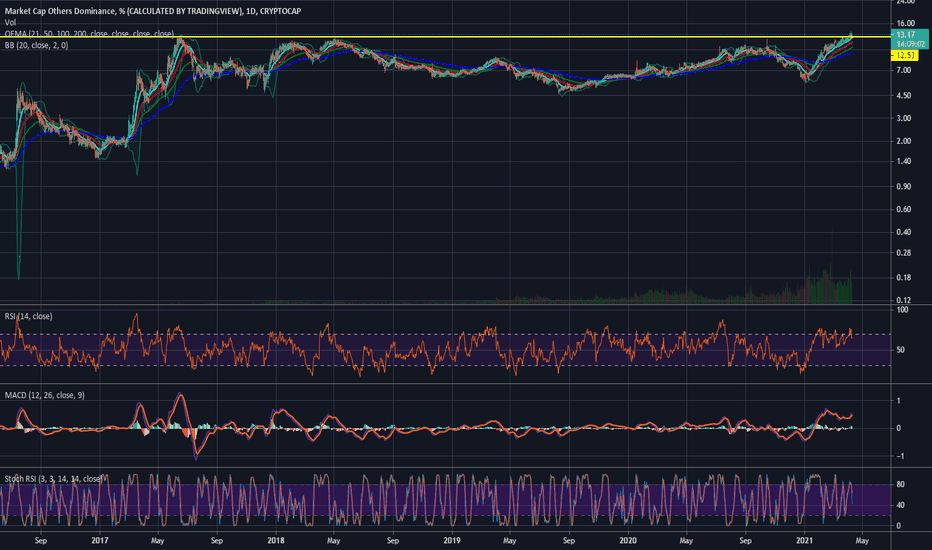Click the 4.50 price scale label

click(x=903, y=95)
